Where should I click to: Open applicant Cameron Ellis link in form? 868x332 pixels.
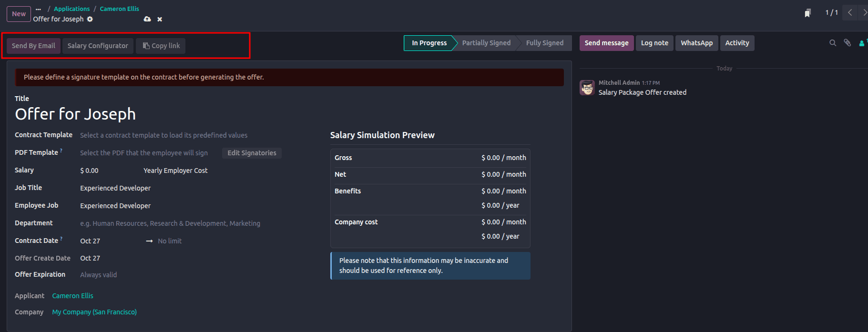tap(72, 296)
